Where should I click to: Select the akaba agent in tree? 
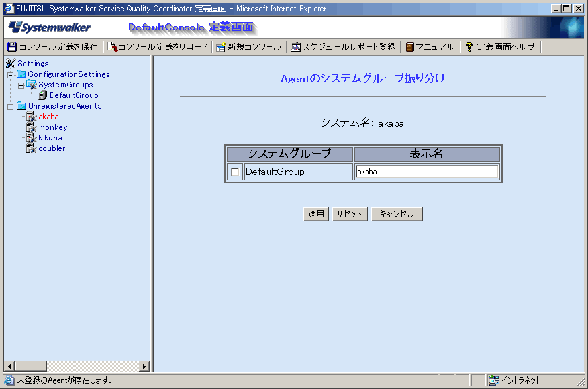[48, 117]
